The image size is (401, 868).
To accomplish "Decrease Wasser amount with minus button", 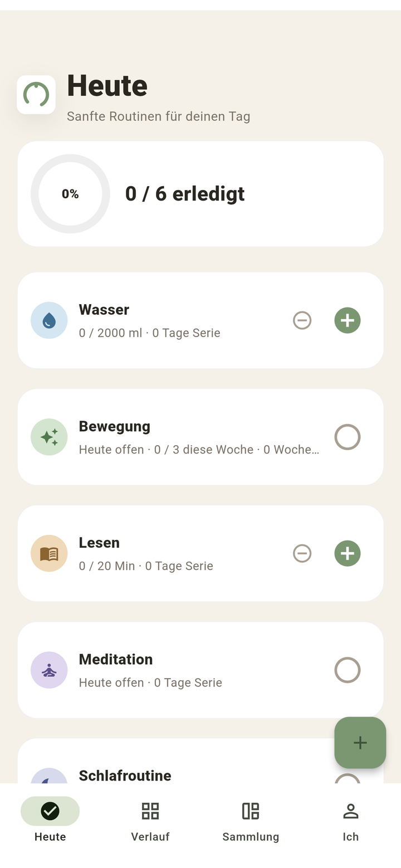I will [x=302, y=320].
